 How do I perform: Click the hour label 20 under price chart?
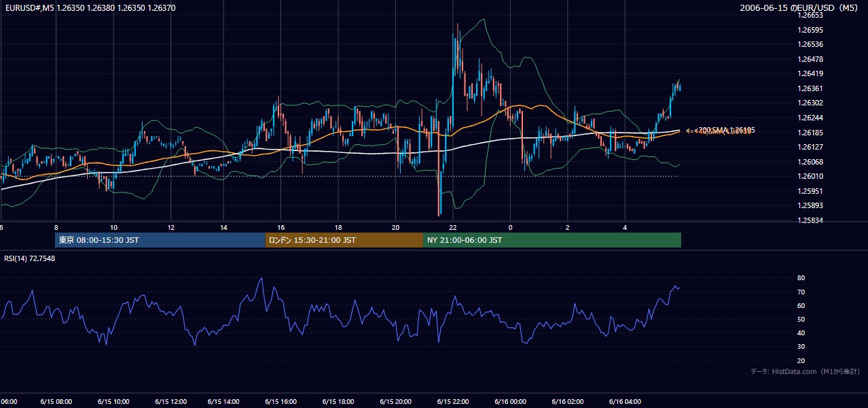tap(396, 227)
